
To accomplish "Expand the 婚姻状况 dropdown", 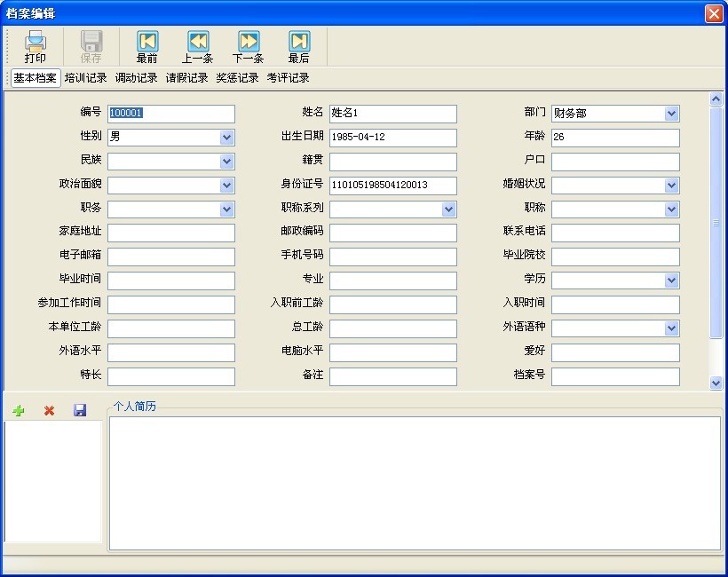I will pyautogui.click(x=671, y=186).
